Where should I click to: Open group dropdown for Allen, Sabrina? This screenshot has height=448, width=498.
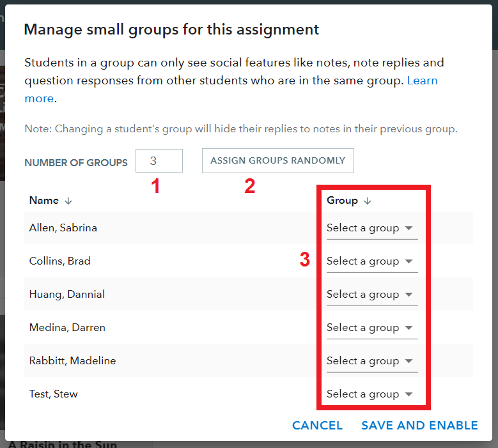point(372,228)
